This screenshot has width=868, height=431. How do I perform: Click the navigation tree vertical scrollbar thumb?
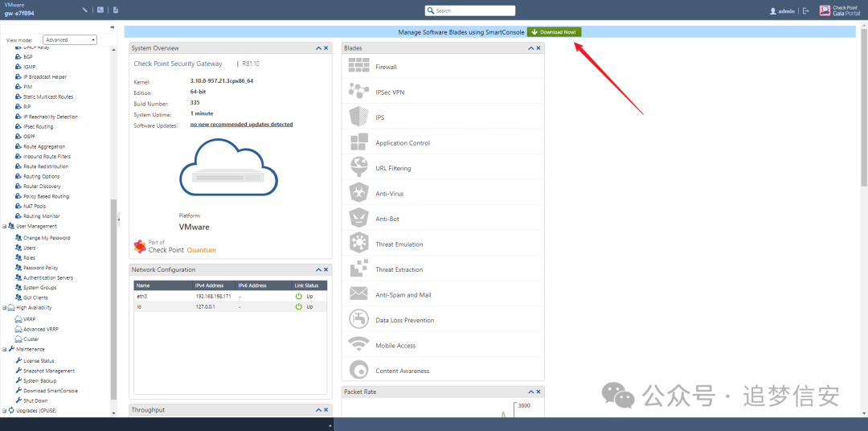[x=113, y=299]
